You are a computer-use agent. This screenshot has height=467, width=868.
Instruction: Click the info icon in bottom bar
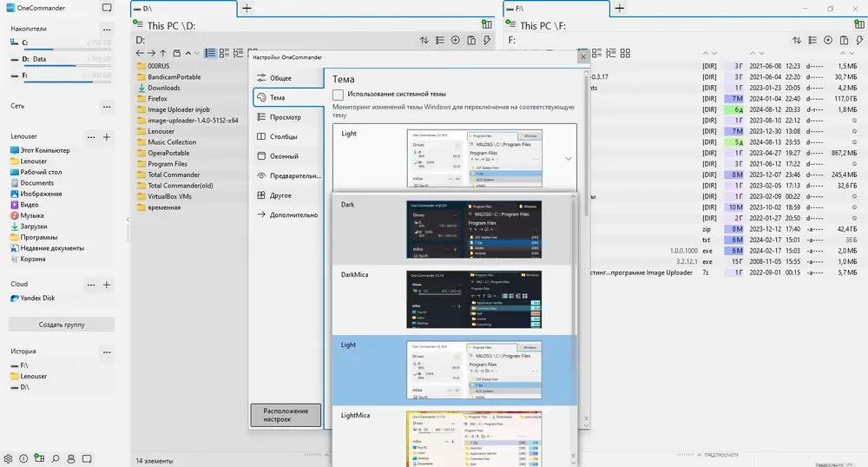(x=23, y=458)
